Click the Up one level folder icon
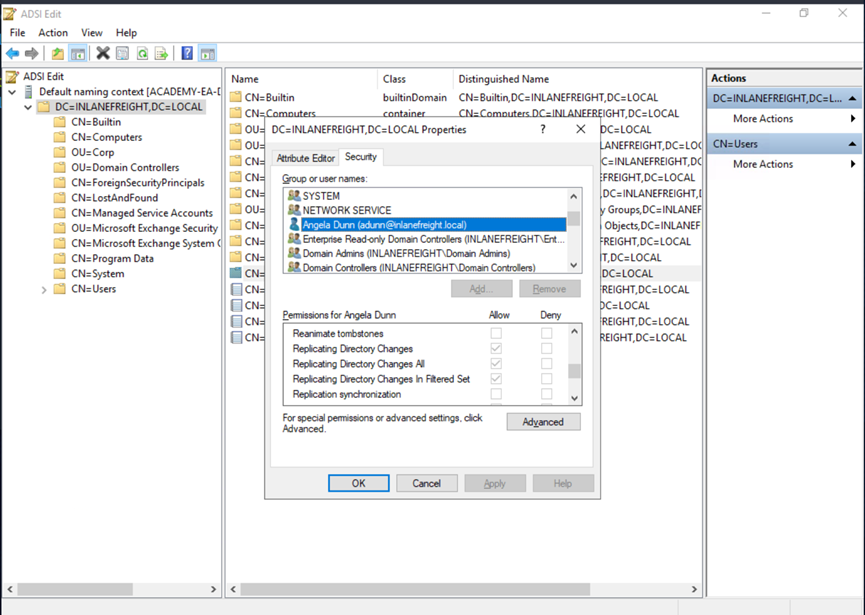 57,54
